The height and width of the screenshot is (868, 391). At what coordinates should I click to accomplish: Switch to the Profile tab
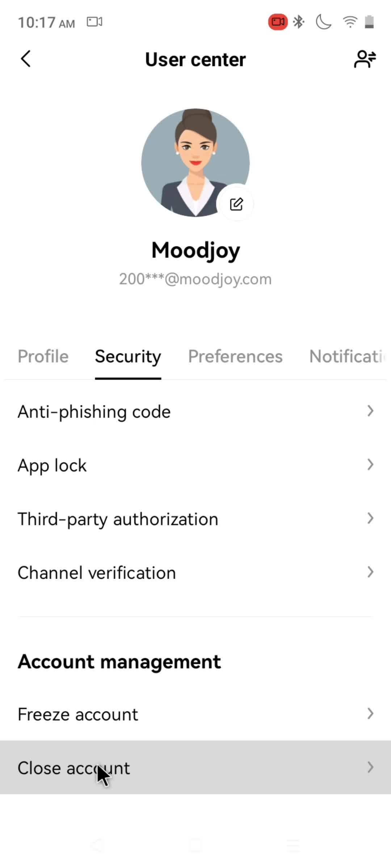pos(43,356)
